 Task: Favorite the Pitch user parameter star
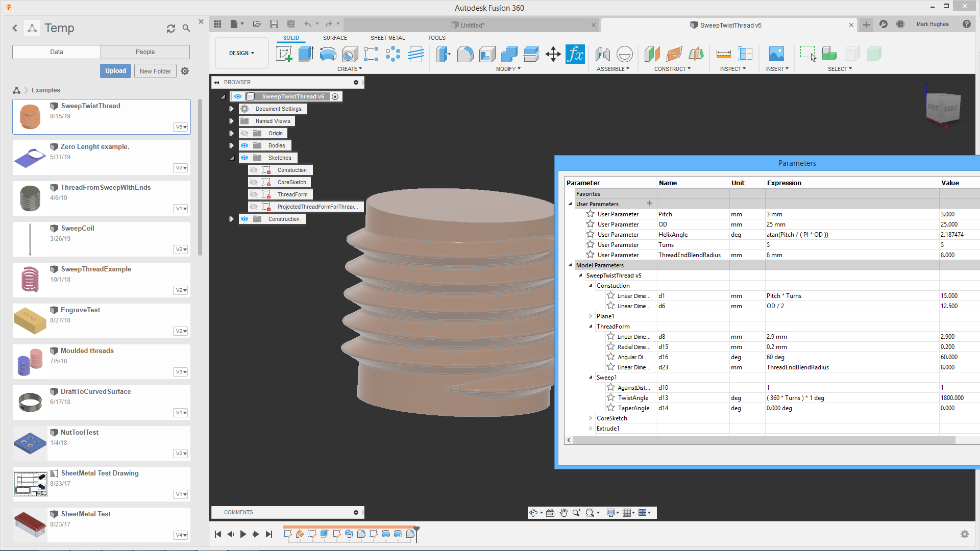click(x=591, y=214)
